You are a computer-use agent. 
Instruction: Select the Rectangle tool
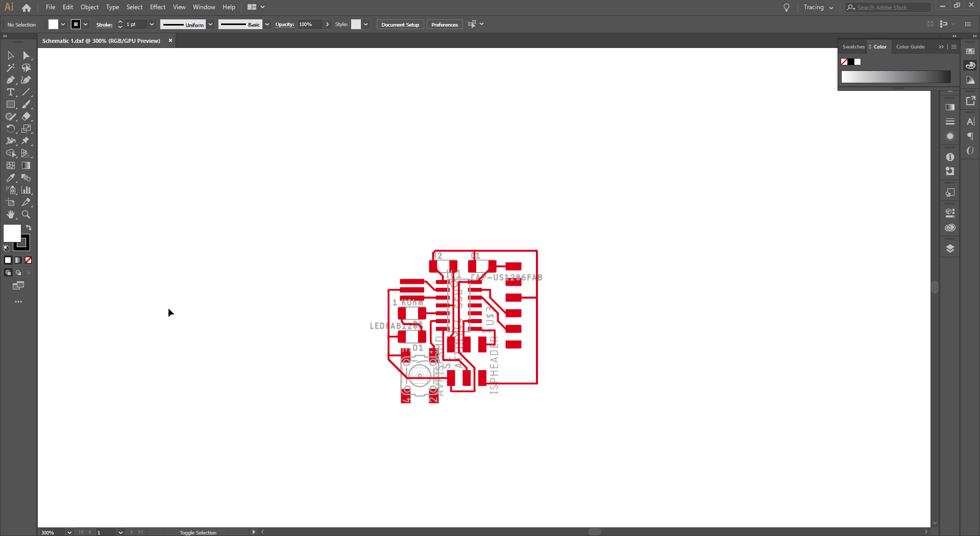(x=10, y=104)
